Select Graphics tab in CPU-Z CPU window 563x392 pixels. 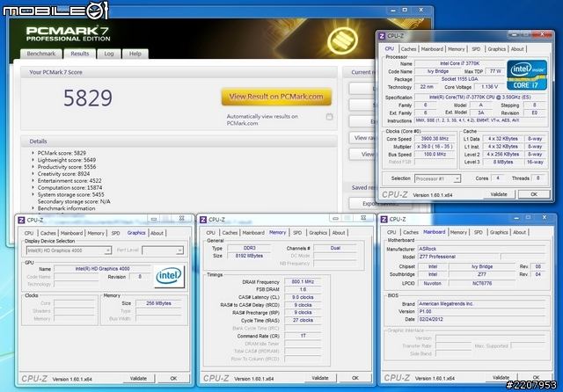(496, 49)
